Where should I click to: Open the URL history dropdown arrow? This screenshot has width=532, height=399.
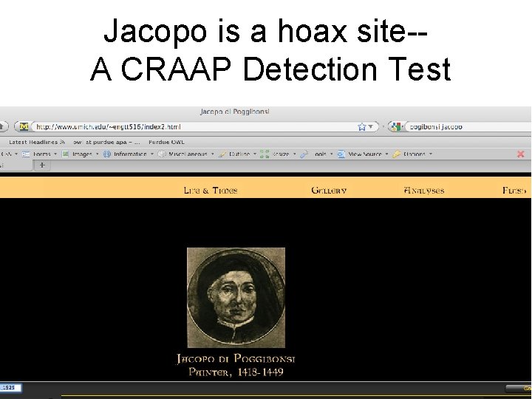tap(371, 126)
